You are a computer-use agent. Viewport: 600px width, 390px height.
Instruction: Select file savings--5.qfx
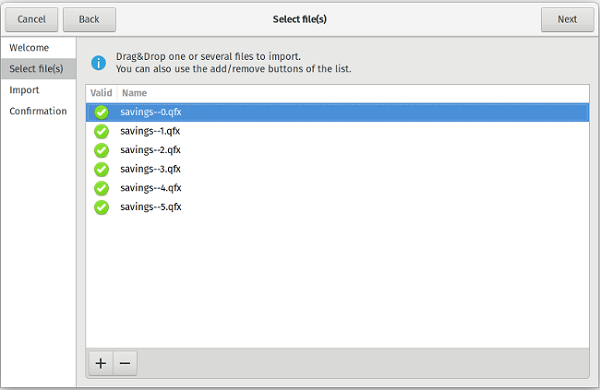pyautogui.click(x=338, y=207)
